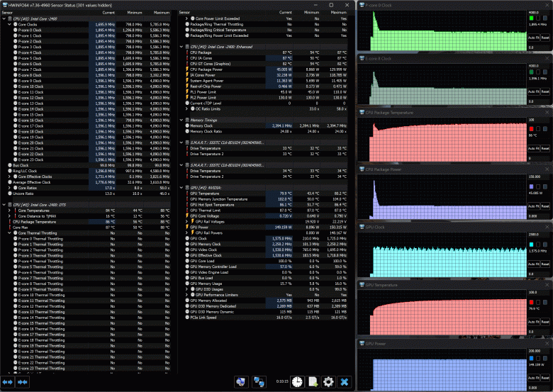Click the GPU Power graph window icon

click(362, 343)
